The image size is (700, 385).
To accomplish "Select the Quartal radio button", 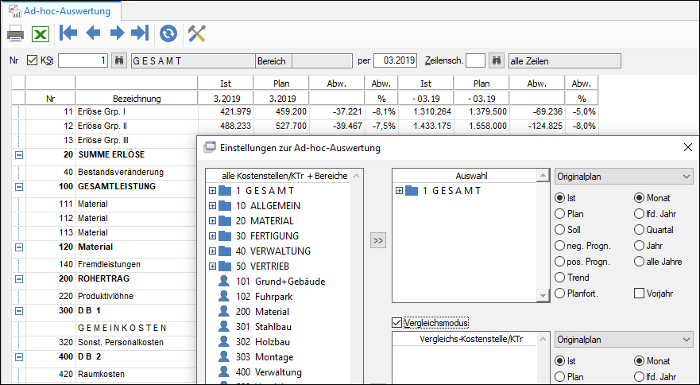I will point(639,230).
